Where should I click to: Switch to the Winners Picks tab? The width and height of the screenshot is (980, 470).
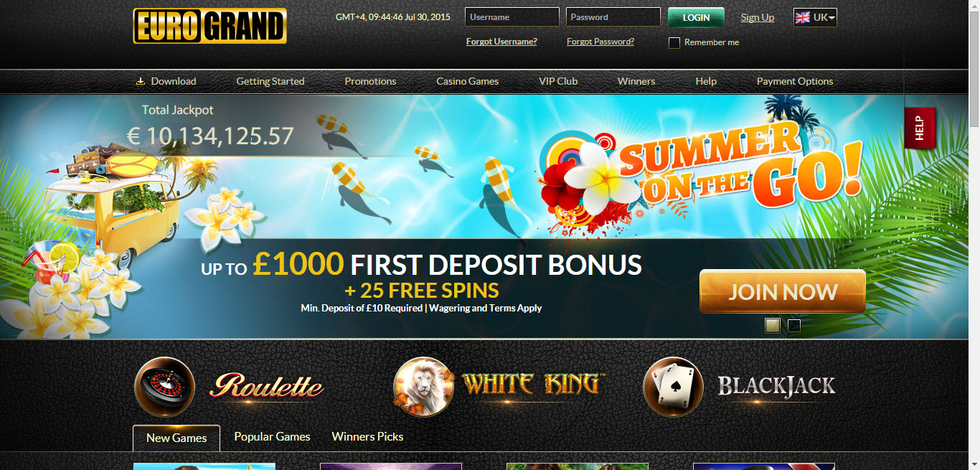click(367, 436)
